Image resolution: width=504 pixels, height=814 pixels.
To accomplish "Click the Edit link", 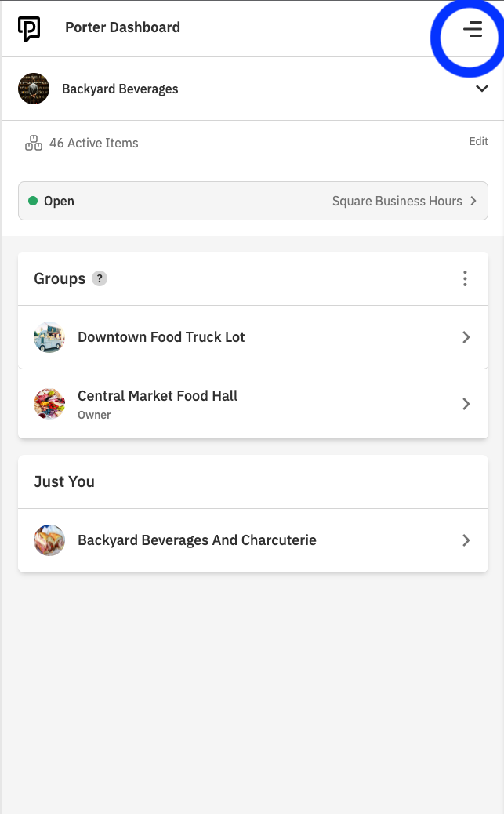I will [x=478, y=141].
